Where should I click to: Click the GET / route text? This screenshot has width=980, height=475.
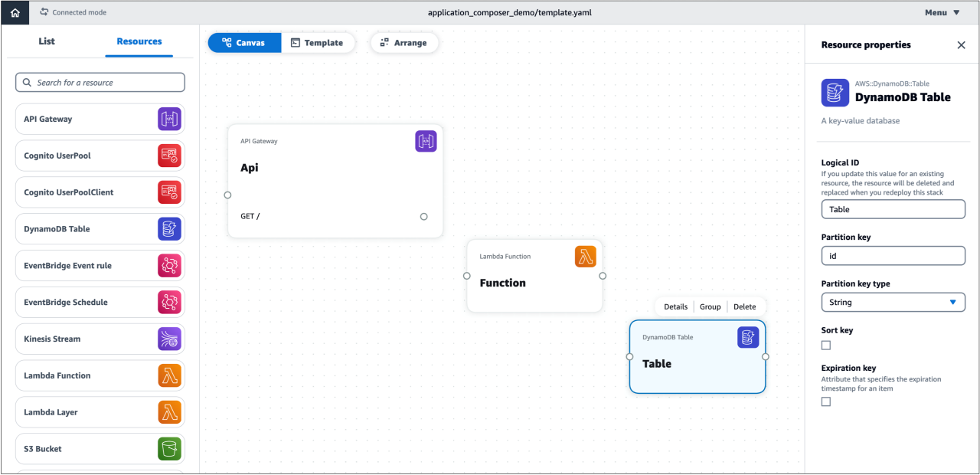coord(250,216)
